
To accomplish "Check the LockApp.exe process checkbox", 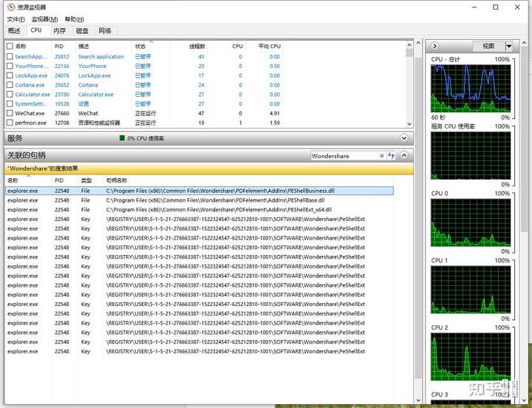I will [x=10, y=75].
